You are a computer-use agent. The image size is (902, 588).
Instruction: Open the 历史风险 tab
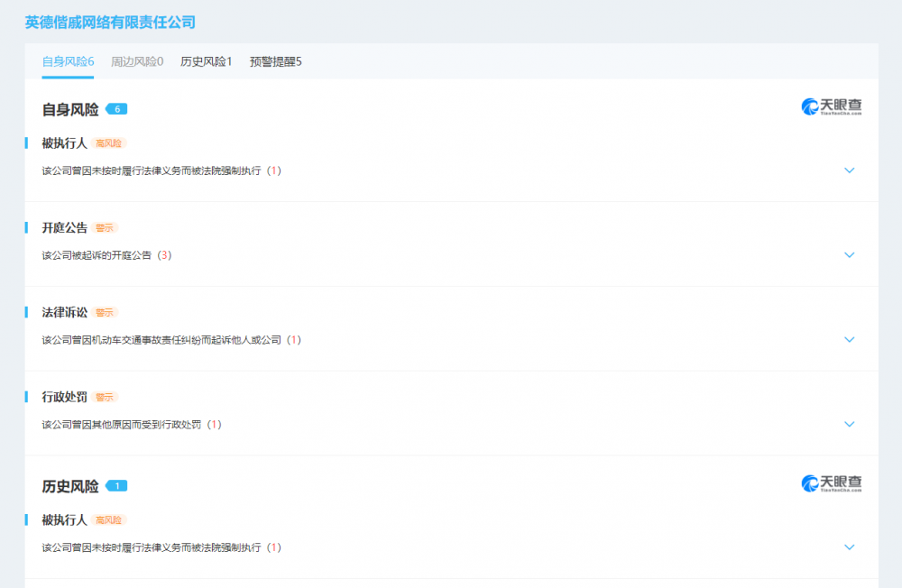pyautogui.click(x=206, y=62)
